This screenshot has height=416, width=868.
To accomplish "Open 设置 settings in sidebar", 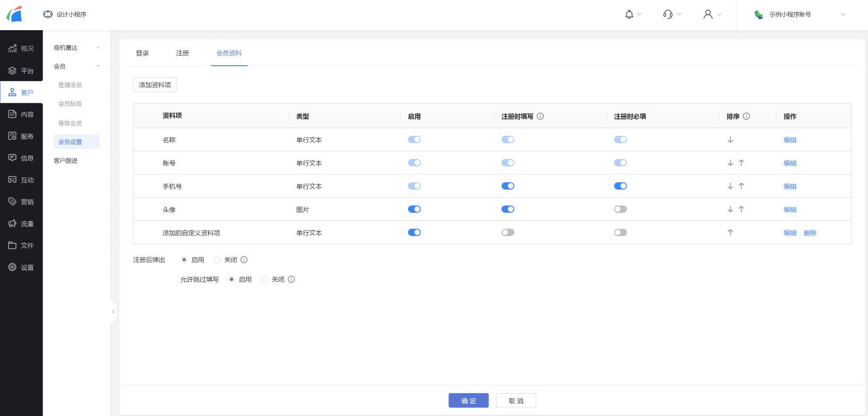I will pyautogui.click(x=21, y=267).
